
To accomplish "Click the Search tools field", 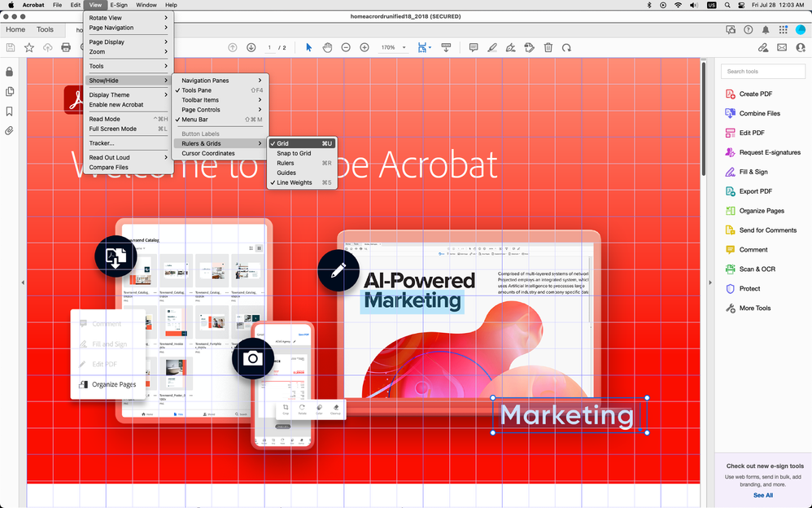I will (763, 72).
